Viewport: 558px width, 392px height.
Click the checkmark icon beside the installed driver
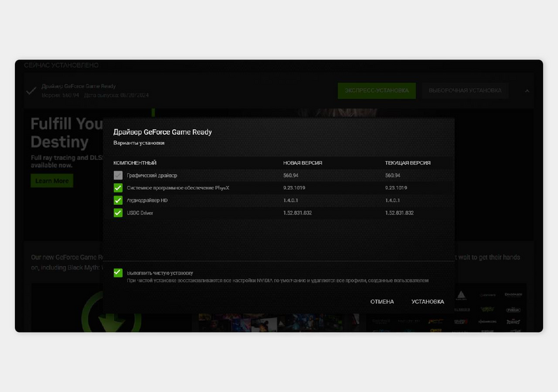tap(31, 91)
